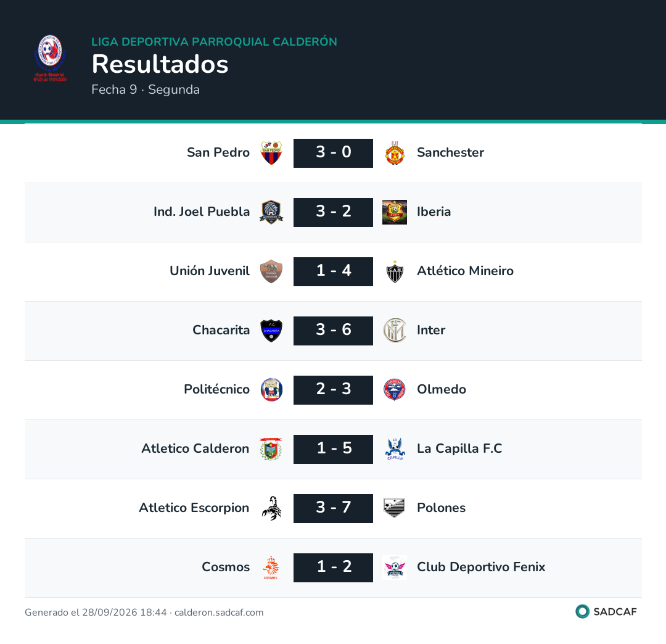Select the Unión Juvenil team name
Viewport: 666px width, 644px height.
(x=210, y=271)
